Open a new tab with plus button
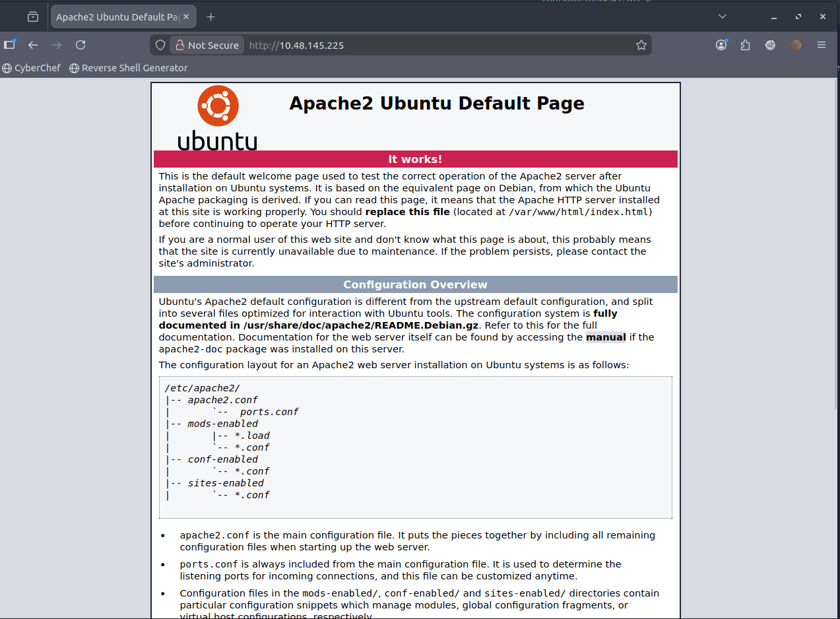Viewport: 840px width, 619px height. 211,17
